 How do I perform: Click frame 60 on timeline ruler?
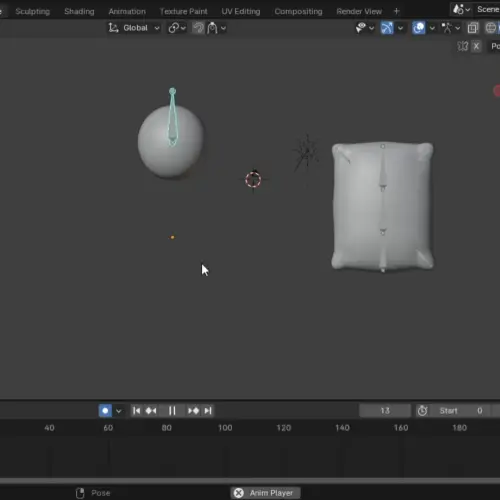[108, 428]
